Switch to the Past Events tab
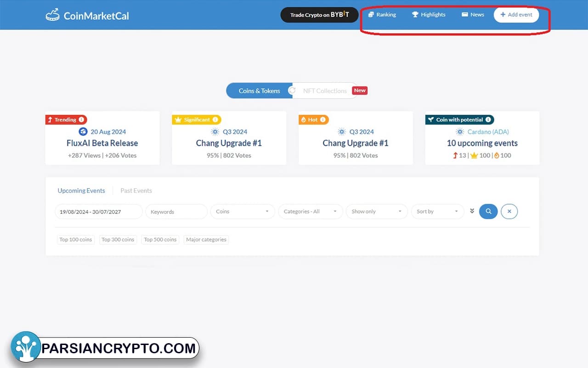This screenshot has width=588, height=368. pos(136,190)
